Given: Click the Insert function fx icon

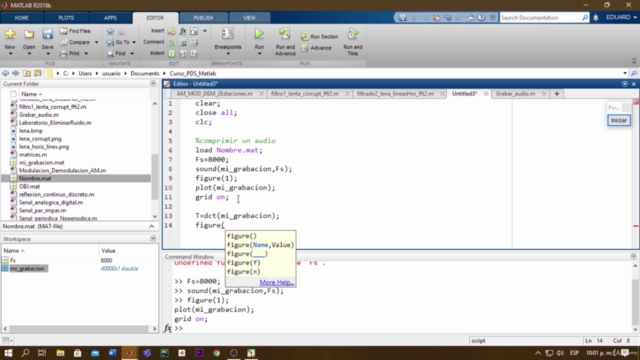Looking at the screenshot, I should pyautogui.click(x=183, y=31).
